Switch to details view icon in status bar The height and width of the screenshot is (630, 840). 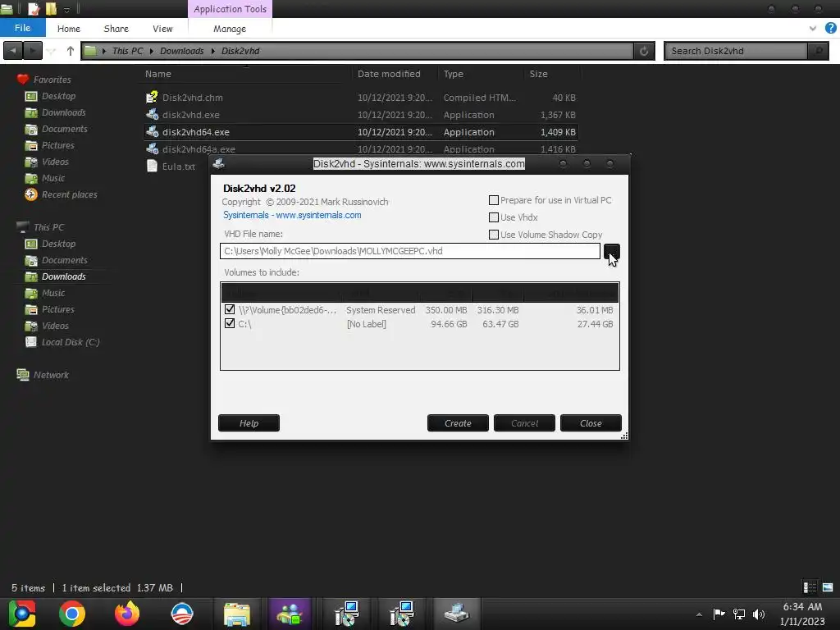point(810,587)
